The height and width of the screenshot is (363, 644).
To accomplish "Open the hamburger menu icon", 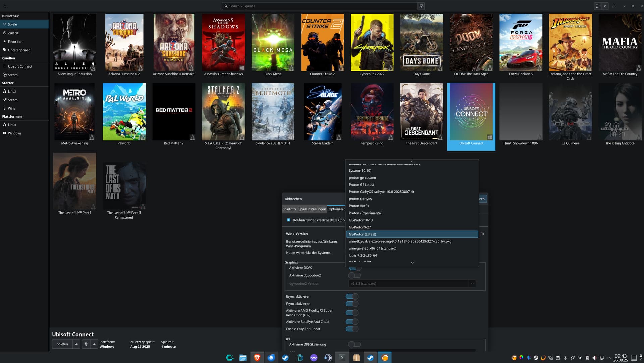I will [x=613, y=6].
